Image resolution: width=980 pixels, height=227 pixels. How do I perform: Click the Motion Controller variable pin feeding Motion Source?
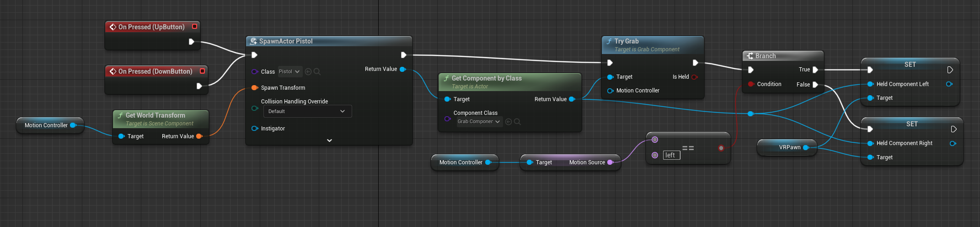click(488, 162)
